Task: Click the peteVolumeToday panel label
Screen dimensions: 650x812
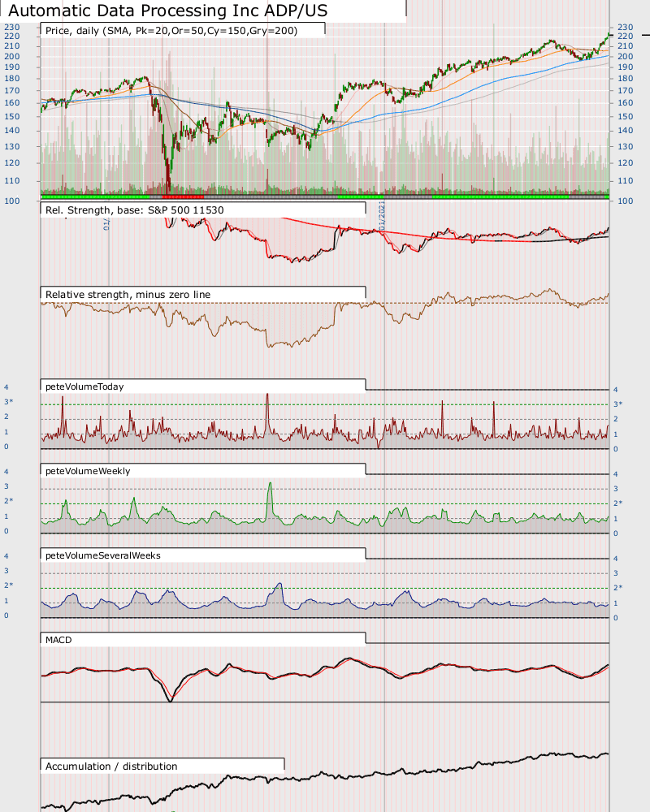Action: coord(84,387)
